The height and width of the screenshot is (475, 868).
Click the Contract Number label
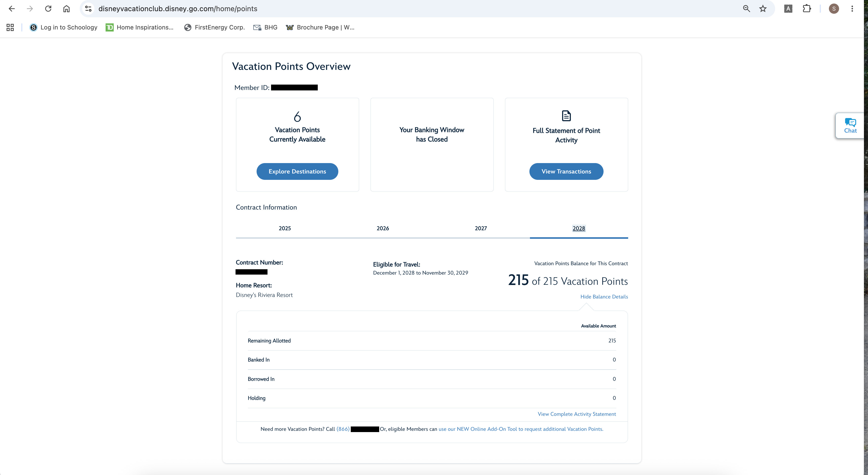tap(259, 262)
